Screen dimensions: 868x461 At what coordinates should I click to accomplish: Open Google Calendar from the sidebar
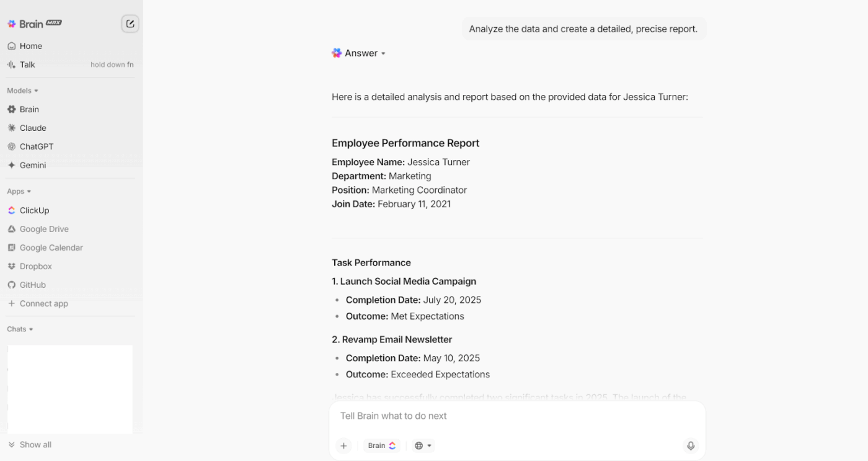point(51,248)
